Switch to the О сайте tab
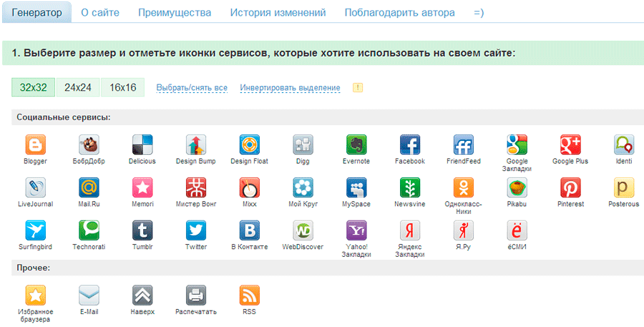The image size is (644, 327). 100,13
